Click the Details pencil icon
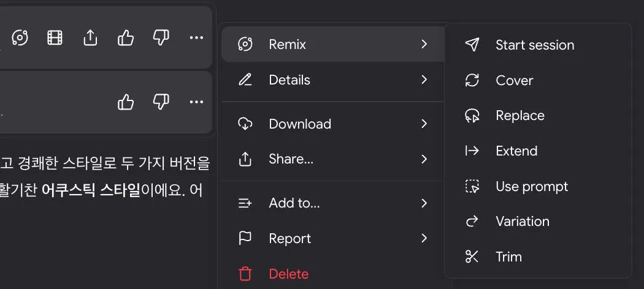The image size is (644, 289). tap(245, 80)
